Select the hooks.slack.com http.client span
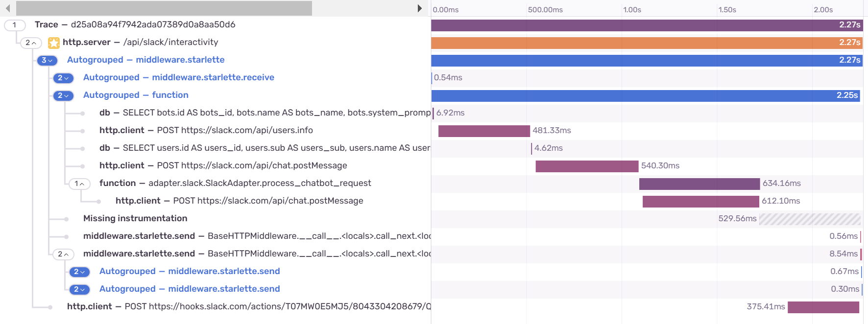This screenshot has height=324, width=868. pos(249,306)
